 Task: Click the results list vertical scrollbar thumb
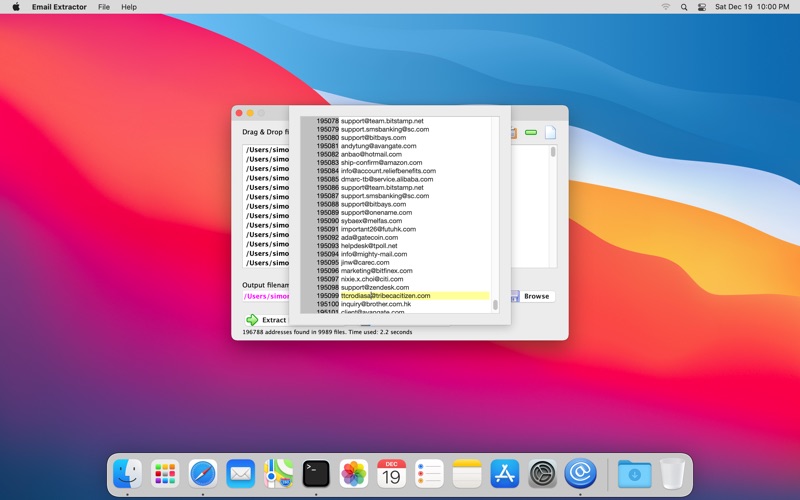(x=495, y=305)
